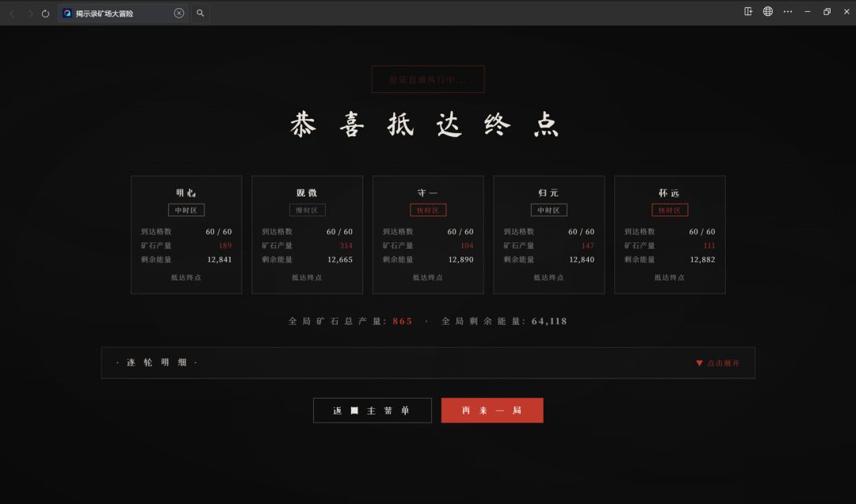Click 中时区 badge on 归元 card
The image size is (856, 504).
pyautogui.click(x=548, y=210)
